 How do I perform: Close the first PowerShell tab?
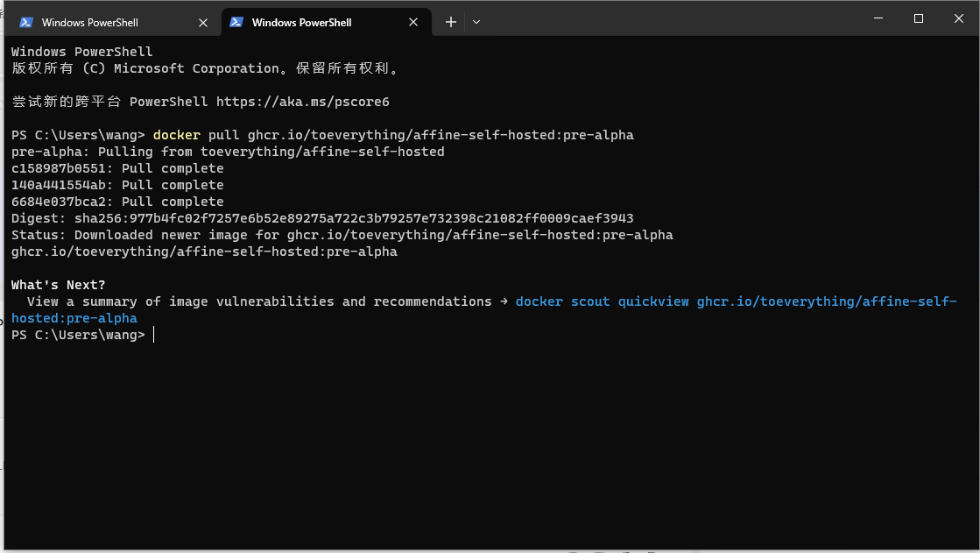(203, 23)
